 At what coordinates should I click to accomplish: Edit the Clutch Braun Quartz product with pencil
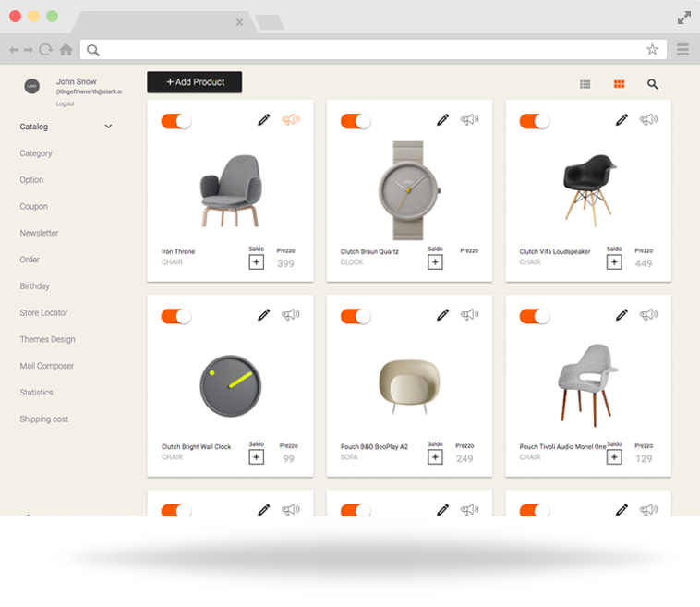pyautogui.click(x=443, y=120)
